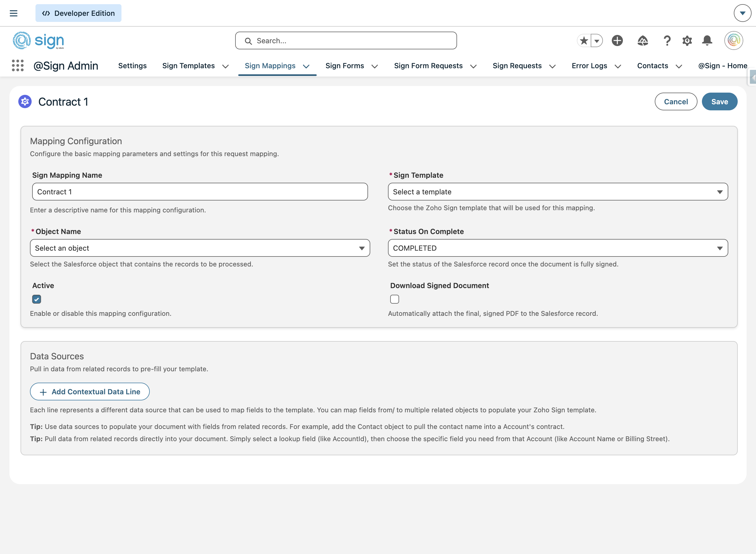Image resolution: width=756 pixels, height=554 pixels.
Task: Click the Save button
Action: pos(719,101)
